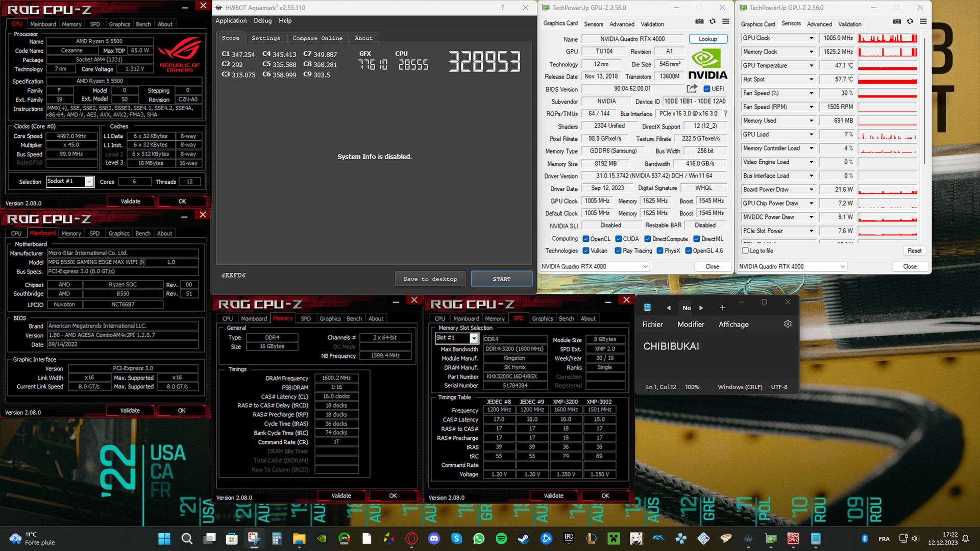
Task: Open the notification bell in the taskbar
Action: click(x=965, y=539)
